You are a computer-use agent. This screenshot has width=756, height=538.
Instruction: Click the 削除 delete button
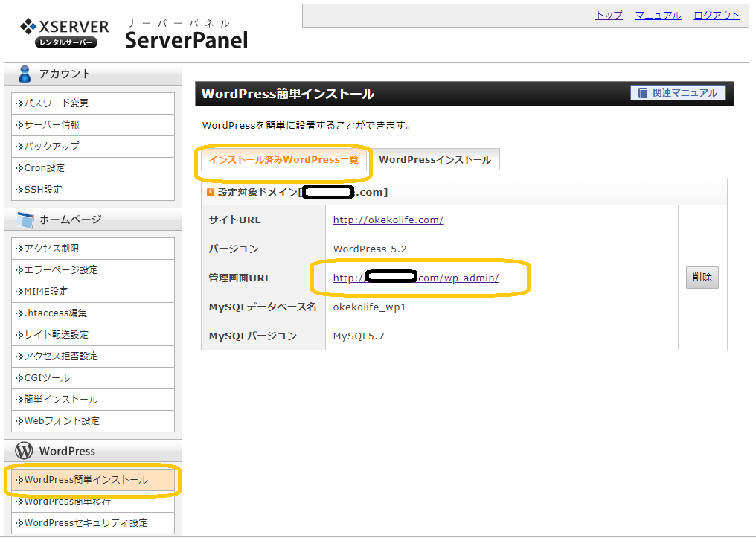click(702, 278)
